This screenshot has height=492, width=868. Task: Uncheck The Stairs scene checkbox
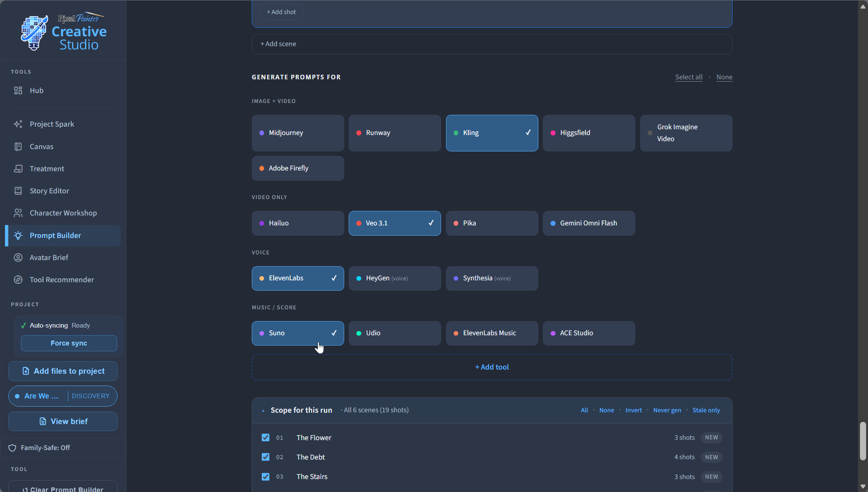(x=266, y=477)
